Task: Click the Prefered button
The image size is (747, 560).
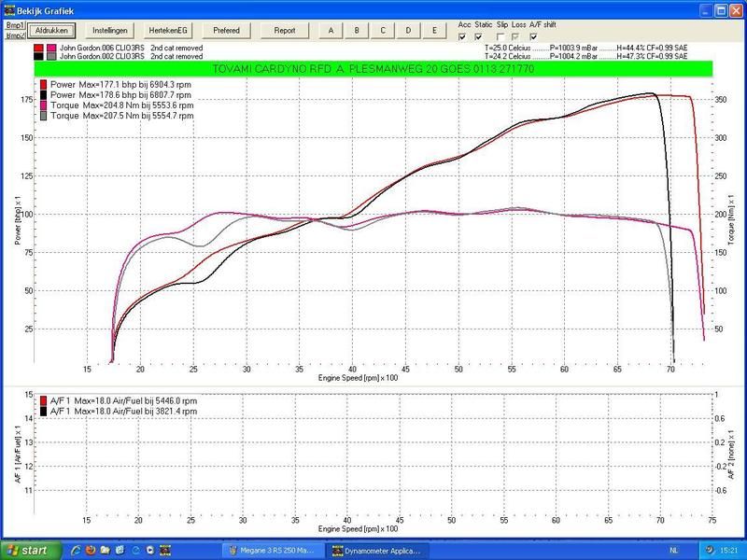Action: (x=226, y=30)
